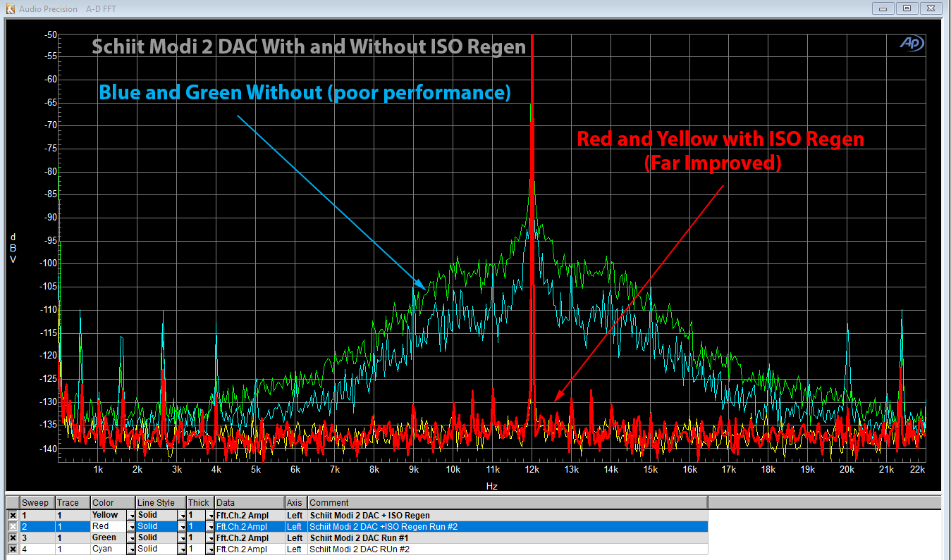951x560 pixels.
Task: Select the Red color cell
Action: click(x=109, y=527)
